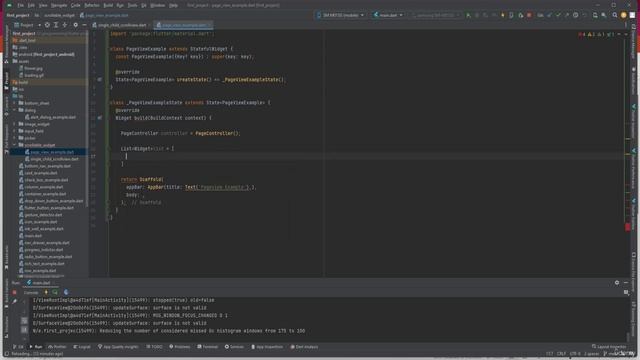
Task: Toggle scroll to end in Run console
Action: (x=24, y=329)
